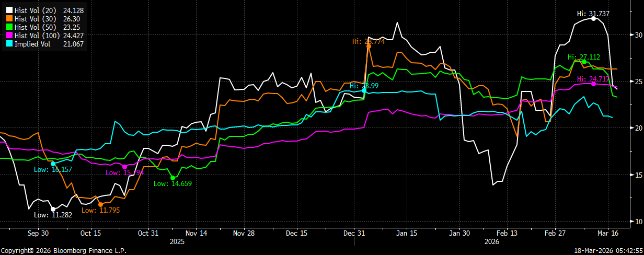Screen dimensions: 644x255
Task: Click the Bloomberg Finance L.P. copyright notice
Action: pyautogui.click(x=63, y=251)
